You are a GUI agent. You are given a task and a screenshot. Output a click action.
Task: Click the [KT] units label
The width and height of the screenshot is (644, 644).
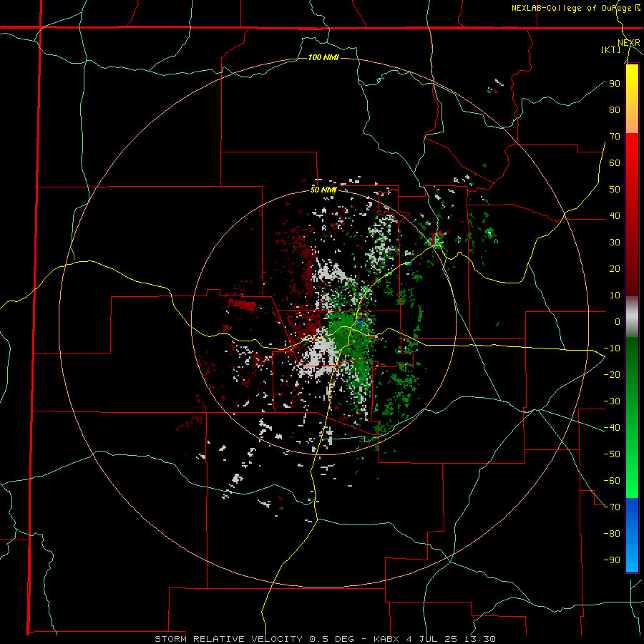tap(611, 49)
